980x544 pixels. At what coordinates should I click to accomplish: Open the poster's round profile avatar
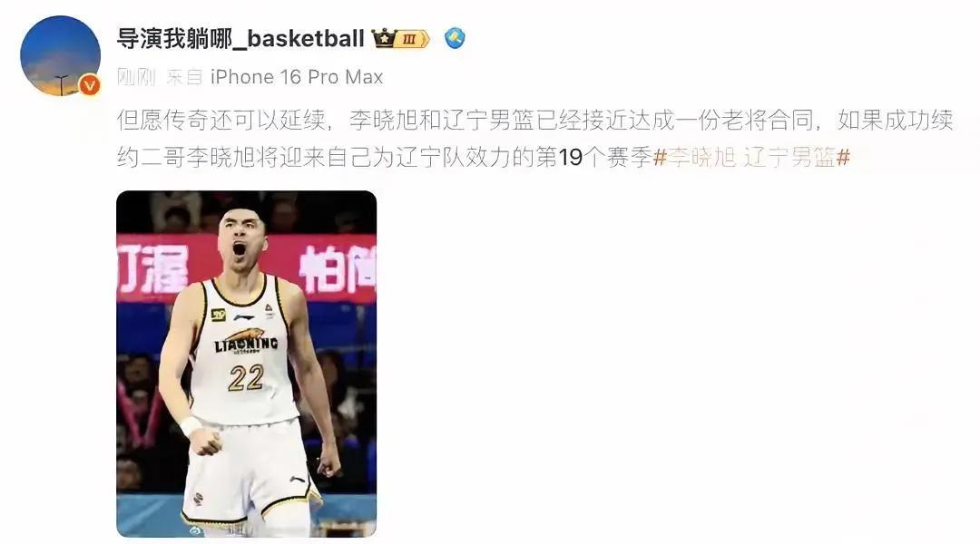tap(60, 56)
